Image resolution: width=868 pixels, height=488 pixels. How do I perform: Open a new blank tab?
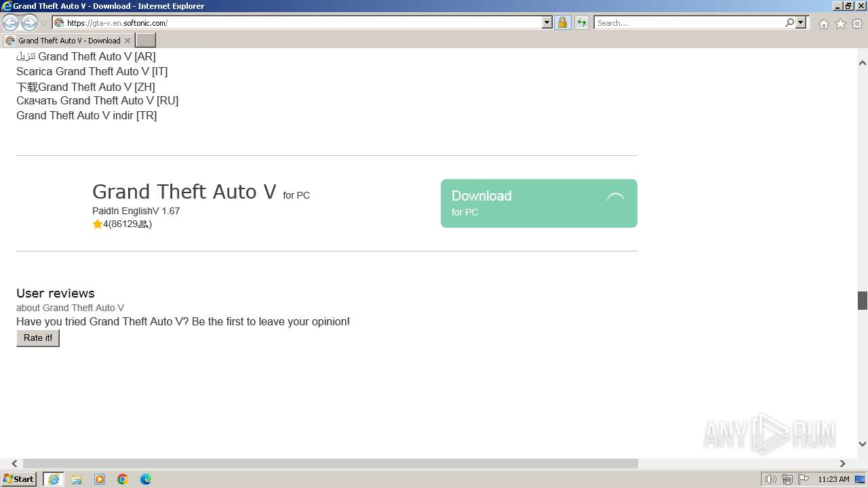[146, 41]
